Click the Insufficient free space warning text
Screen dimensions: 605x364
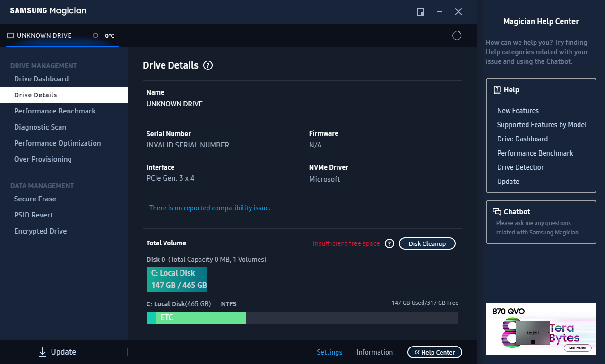coord(346,243)
